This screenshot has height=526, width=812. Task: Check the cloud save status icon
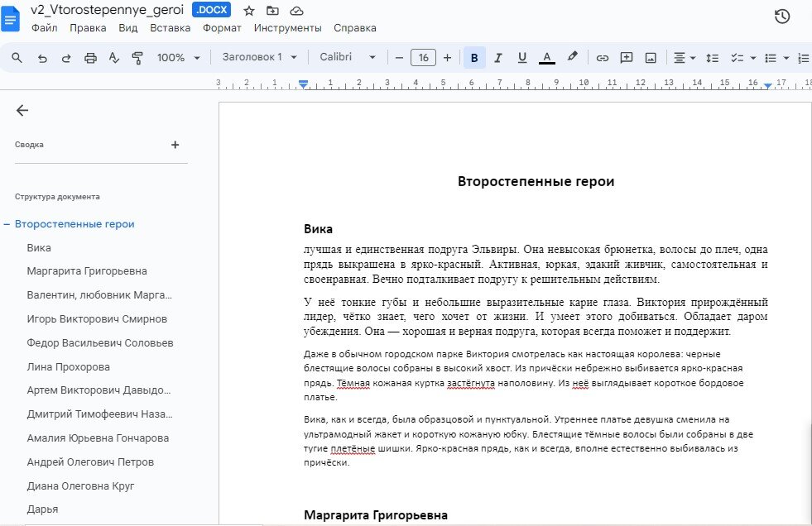tap(296, 11)
